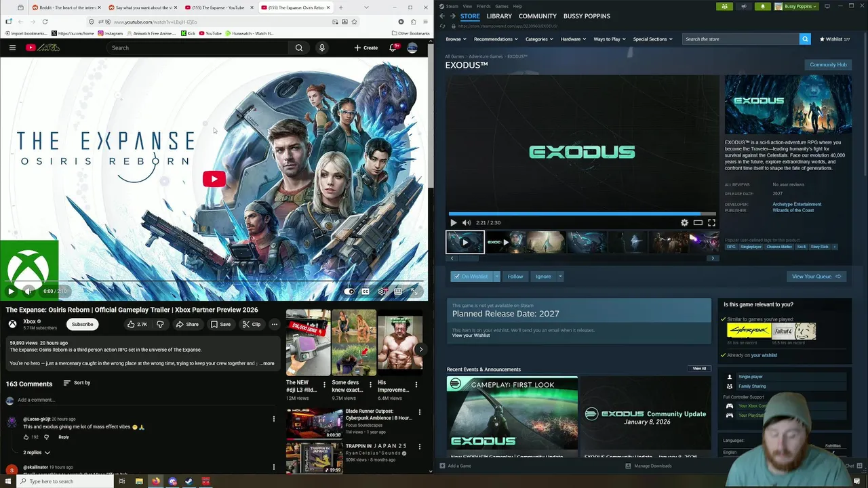
Task: Like the Expanse trailer video
Action: point(136,324)
